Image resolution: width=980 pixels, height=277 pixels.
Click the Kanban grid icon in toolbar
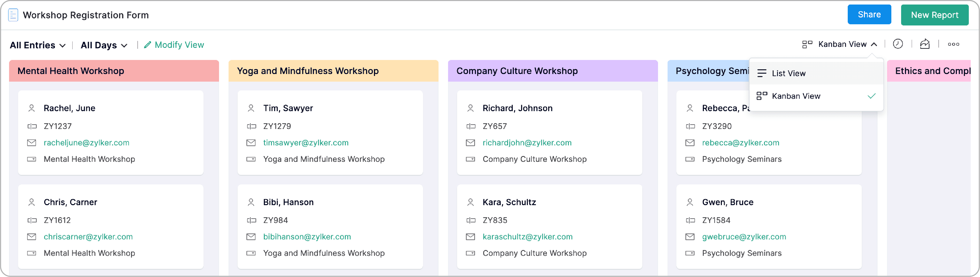pyautogui.click(x=807, y=45)
